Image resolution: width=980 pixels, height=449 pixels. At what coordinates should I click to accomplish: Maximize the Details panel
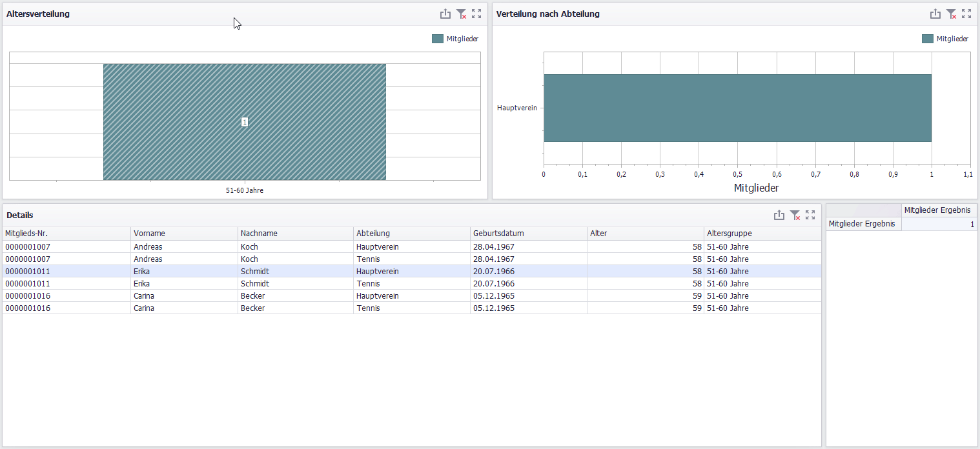pyautogui.click(x=810, y=215)
